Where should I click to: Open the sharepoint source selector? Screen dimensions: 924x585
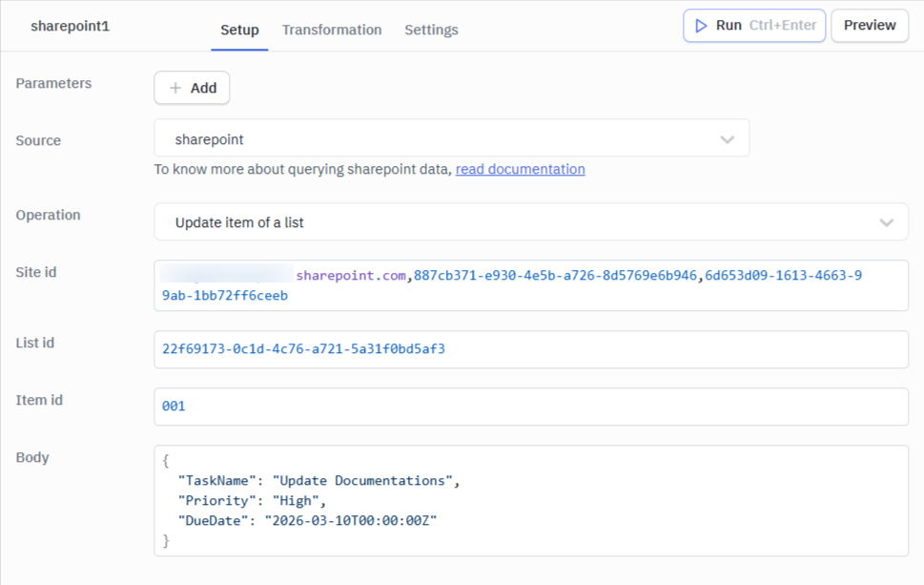pos(451,138)
